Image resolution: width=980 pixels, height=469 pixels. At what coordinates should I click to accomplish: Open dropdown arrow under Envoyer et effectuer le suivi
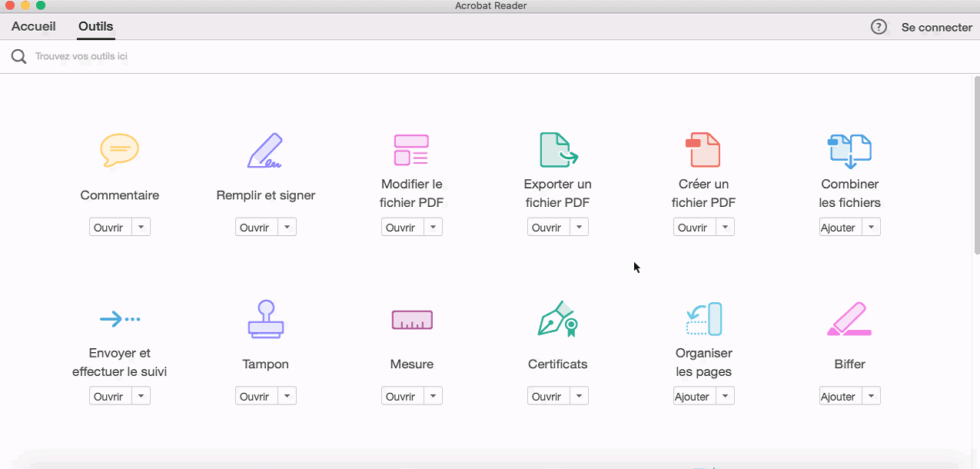click(141, 396)
